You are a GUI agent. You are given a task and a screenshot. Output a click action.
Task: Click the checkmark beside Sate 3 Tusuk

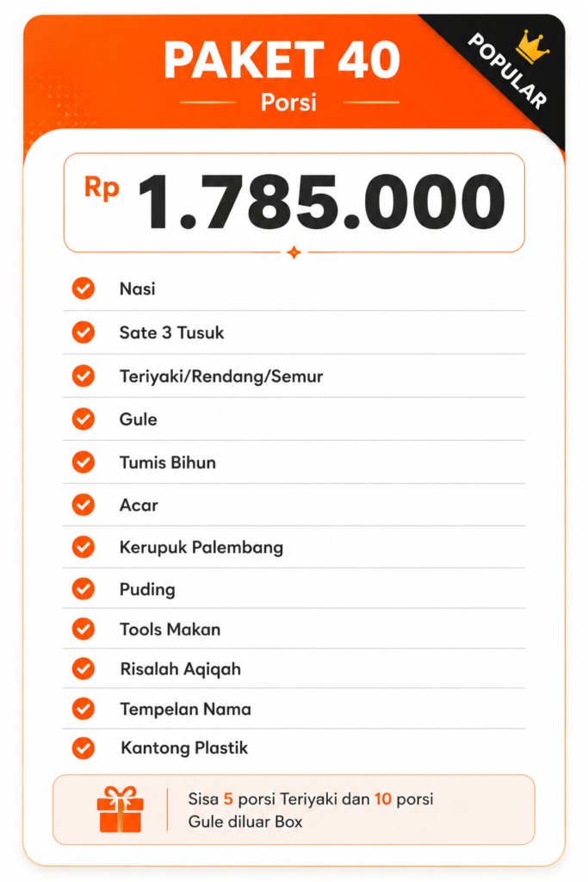click(84, 332)
